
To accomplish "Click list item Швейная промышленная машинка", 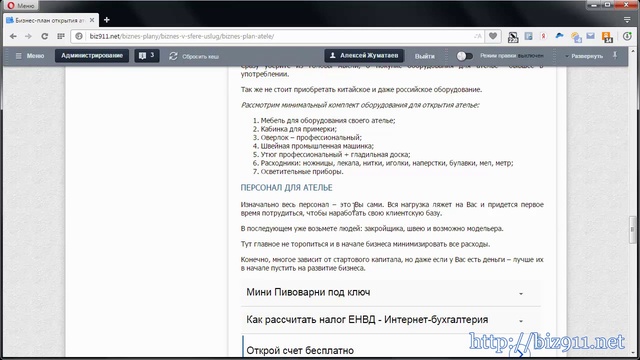I will (317, 146).
